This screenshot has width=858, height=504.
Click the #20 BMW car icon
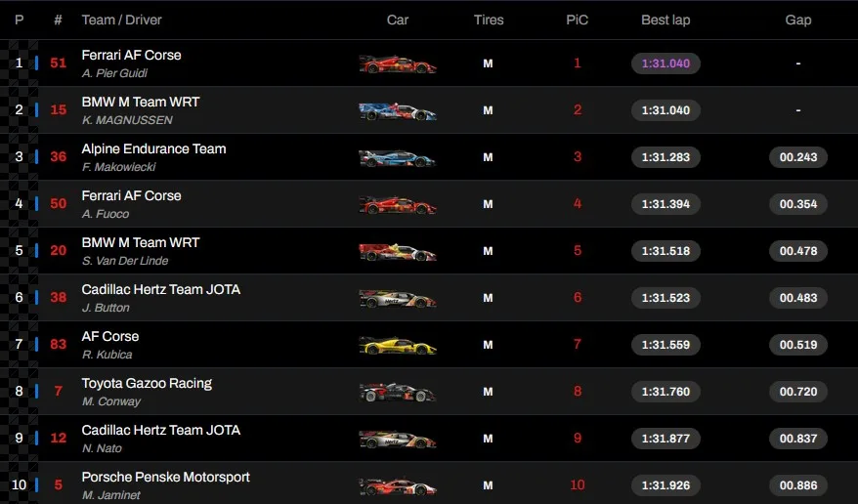[397, 251]
